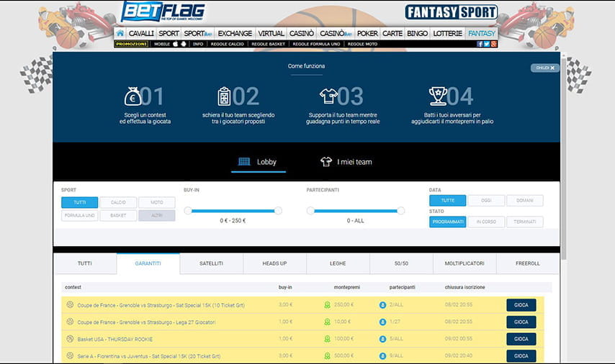Select the TUTTE date filter
Viewport: 615px width, 364px height.
tap(447, 200)
